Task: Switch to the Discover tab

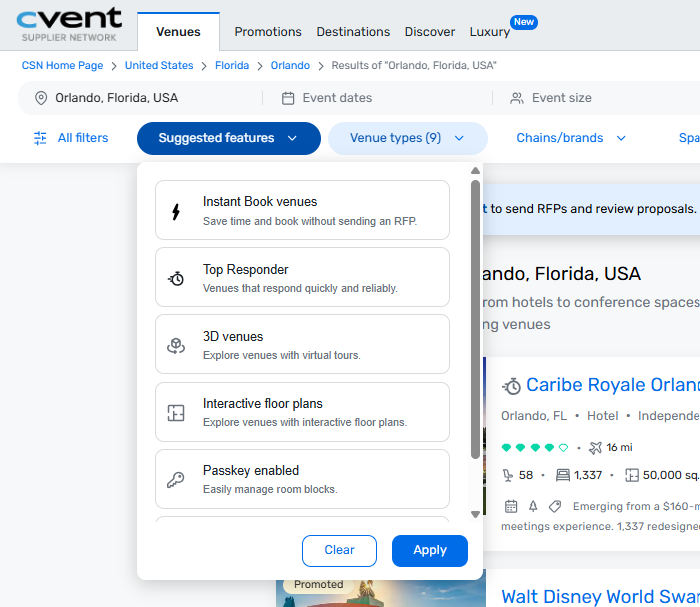Action: point(429,32)
